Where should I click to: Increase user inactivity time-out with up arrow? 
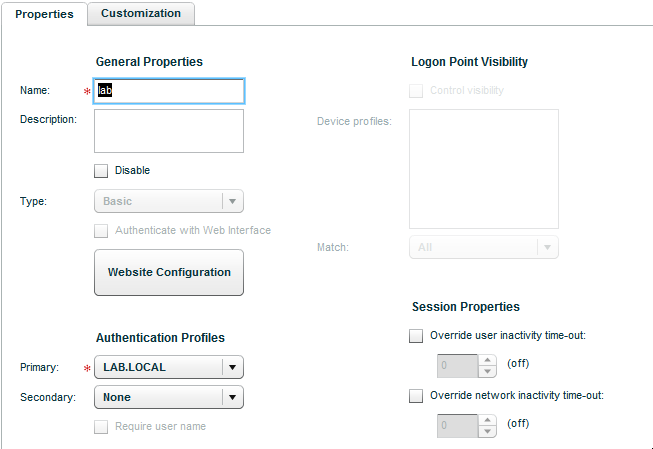click(x=487, y=360)
